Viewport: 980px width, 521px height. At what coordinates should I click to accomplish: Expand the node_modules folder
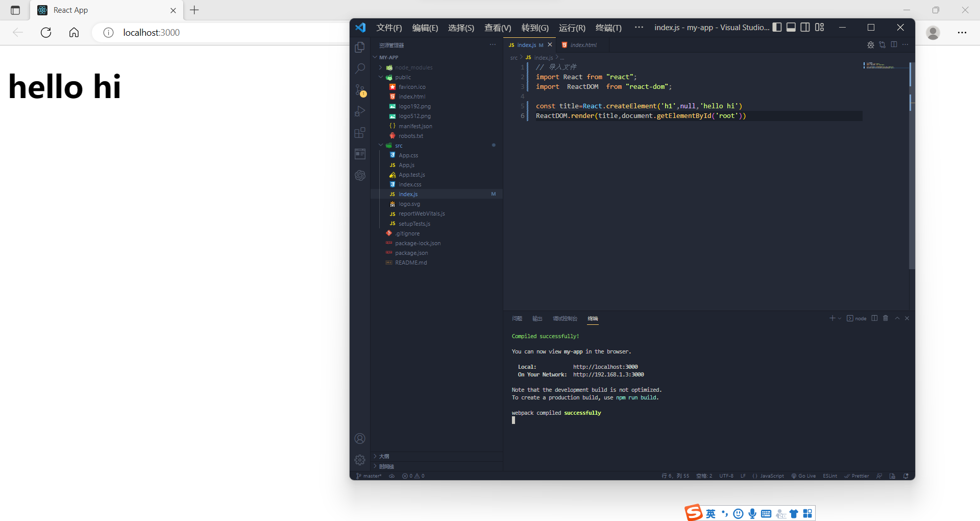coord(381,67)
